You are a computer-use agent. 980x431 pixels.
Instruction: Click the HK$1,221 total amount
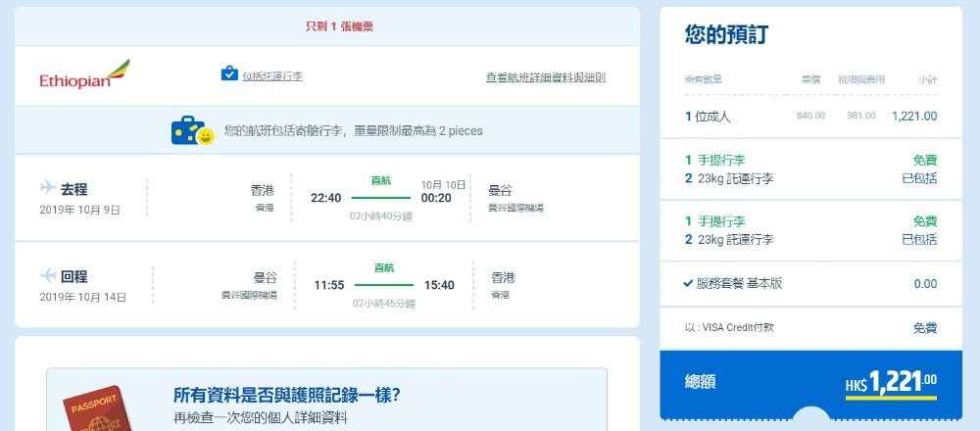891,383
